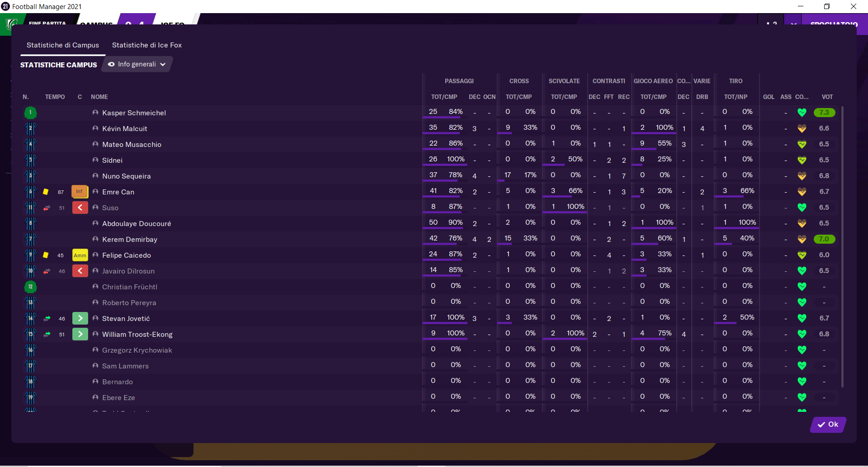This screenshot has width=868, height=467.
Task: Sort by the NOME column header
Action: [99, 97]
